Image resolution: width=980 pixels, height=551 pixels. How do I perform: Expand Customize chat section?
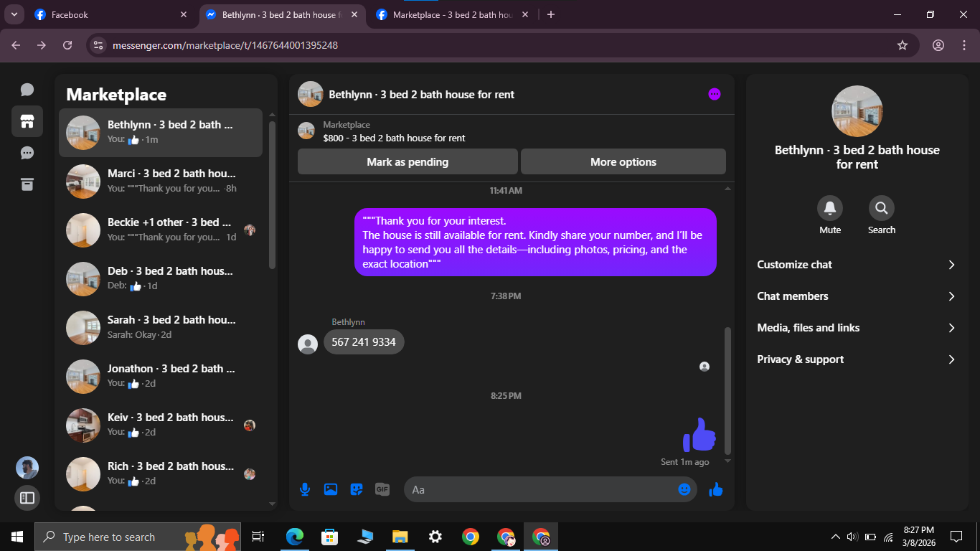pyautogui.click(x=857, y=265)
